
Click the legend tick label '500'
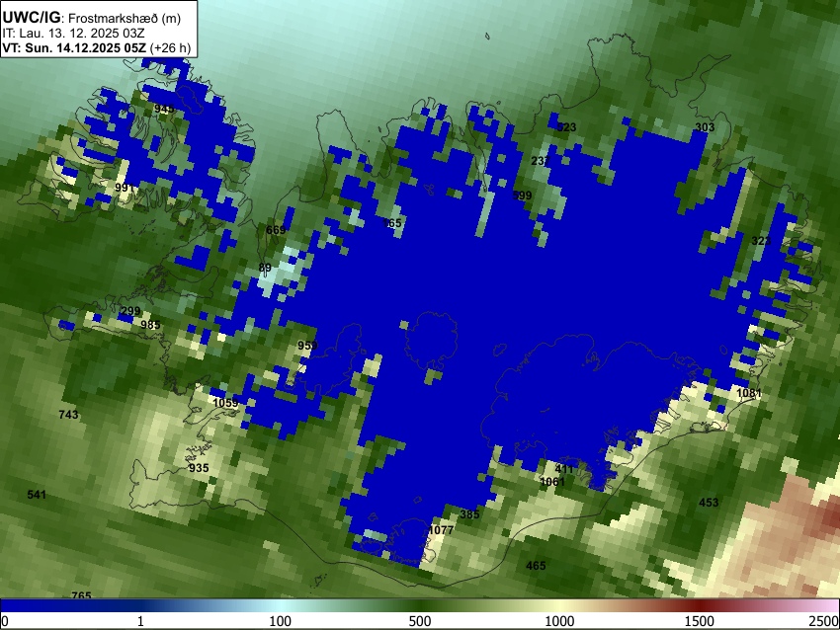point(420,621)
